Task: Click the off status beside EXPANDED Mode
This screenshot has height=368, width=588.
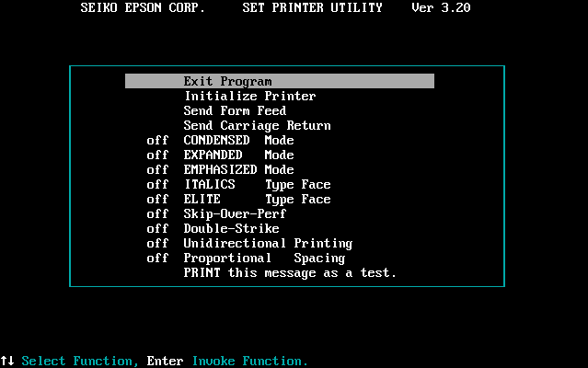Action: click(157, 155)
